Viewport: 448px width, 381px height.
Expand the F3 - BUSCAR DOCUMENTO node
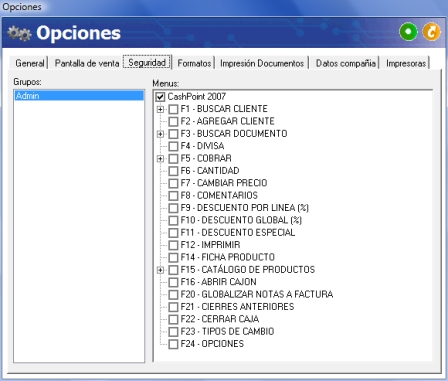(x=160, y=134)
